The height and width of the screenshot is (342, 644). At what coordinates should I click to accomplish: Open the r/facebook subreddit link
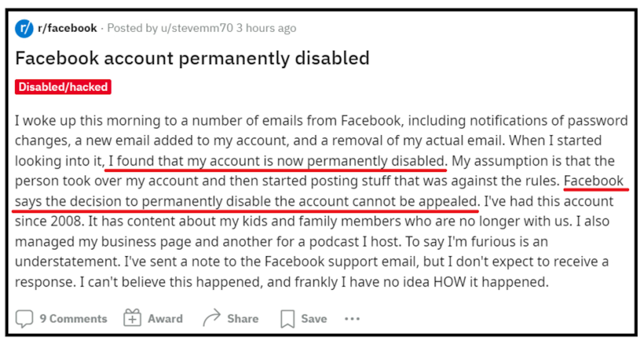pos(67,28)
